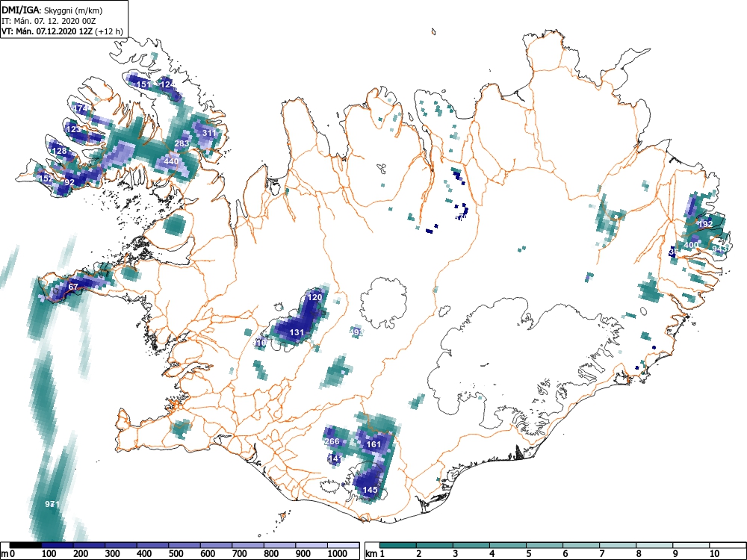Select the dark teal 1–2 km legend swatch
Image resolution: width=747 pixels, height=560 pixels.
398,545
